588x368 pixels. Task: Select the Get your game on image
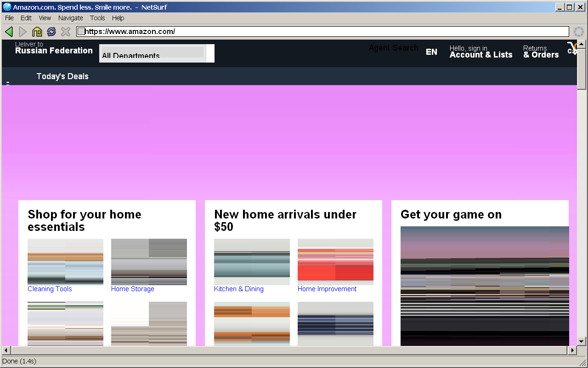click(484, 285)
